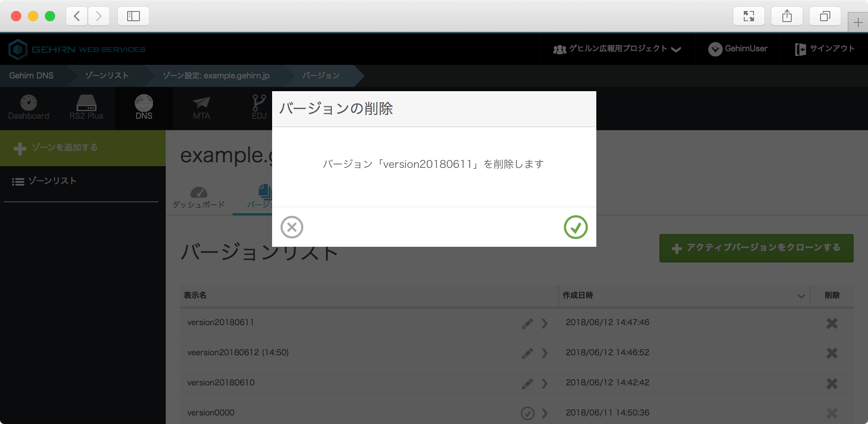Open the Dashboard service icon
This screenshot has width=868, height=424.
coord(29,108)
